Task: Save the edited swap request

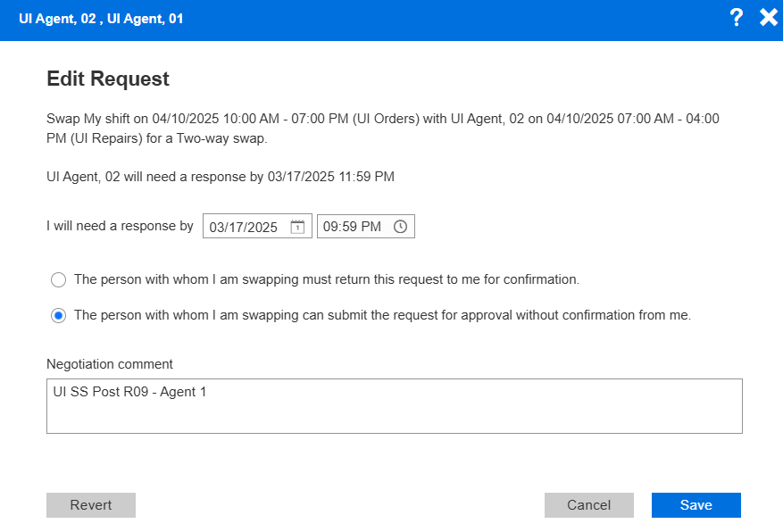Action: [x=696, y=505]
